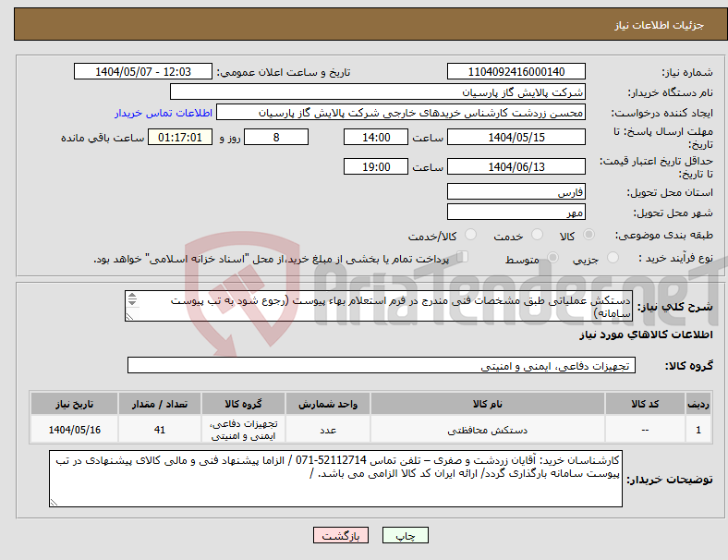Viewport: 728px width, 560px height.
Task: Click the announcement date field 1404/05/07 - 12:03
Action: 143,71
